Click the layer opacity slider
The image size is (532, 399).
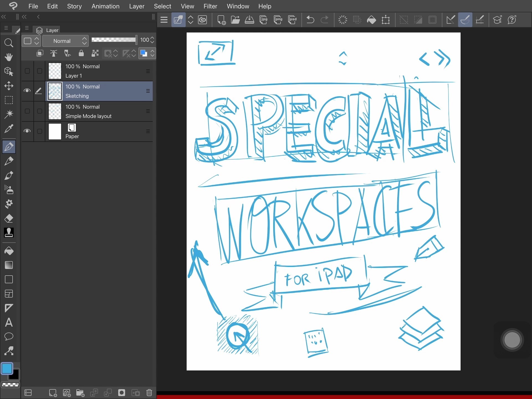pos(114,40)
